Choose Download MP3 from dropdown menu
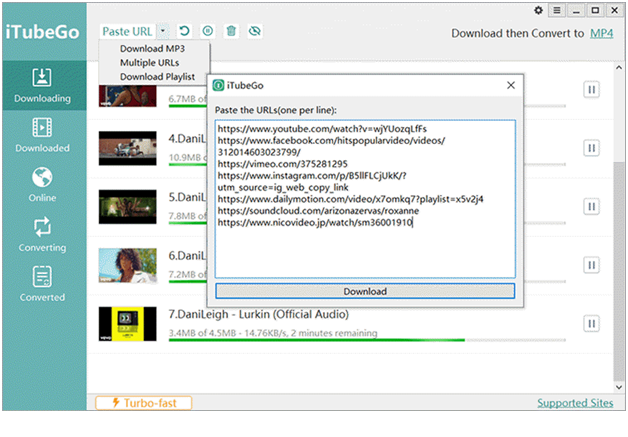The width and height of the screenshot is (628, 437). (x=152, y=48)
